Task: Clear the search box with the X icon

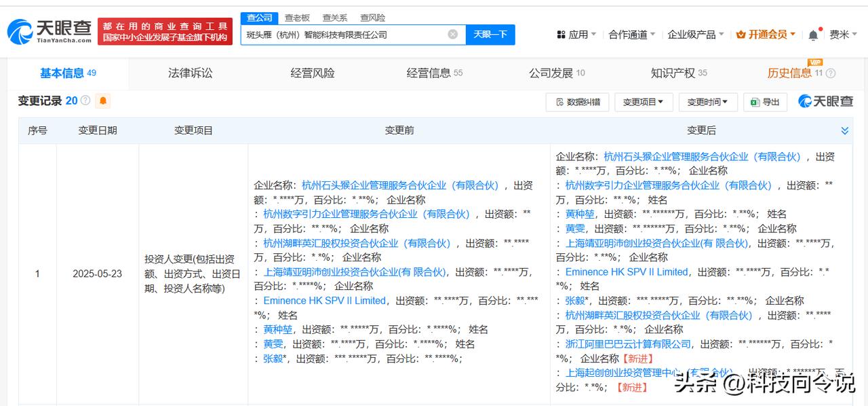Action: pos(452,34)
